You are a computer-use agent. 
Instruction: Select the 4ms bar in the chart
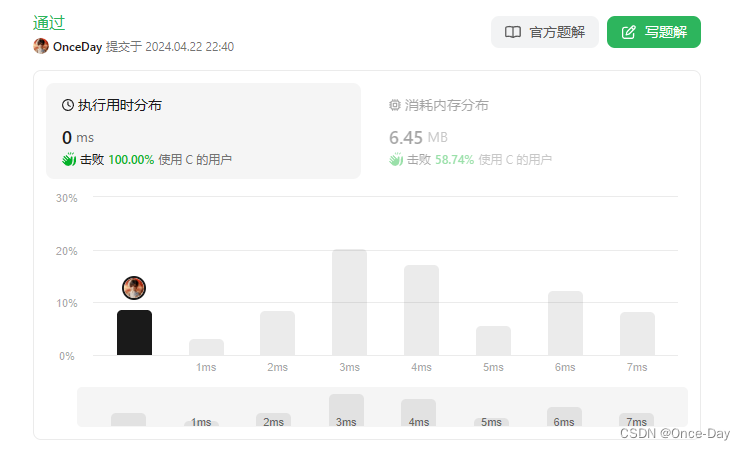point(421,310)
